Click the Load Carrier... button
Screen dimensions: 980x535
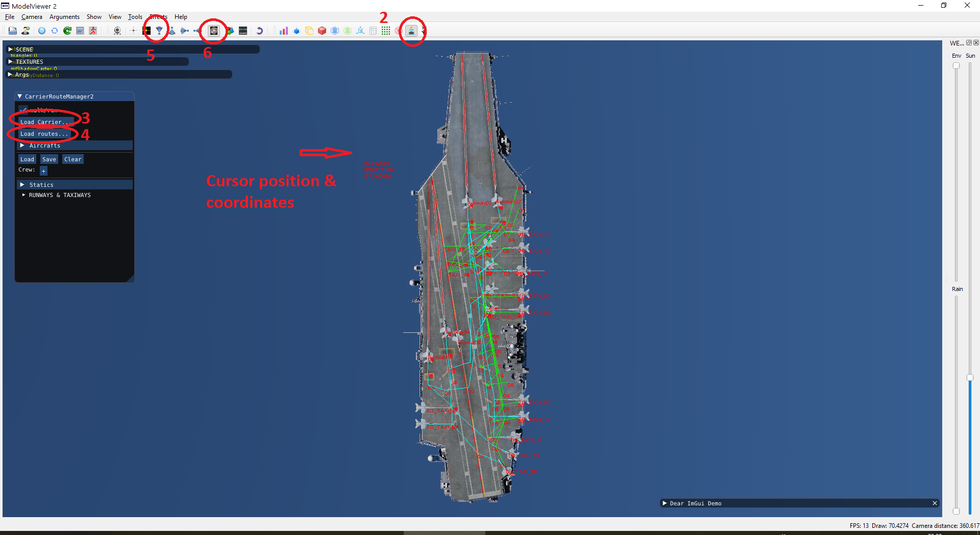pyautogui.click(x=46, y=122)
